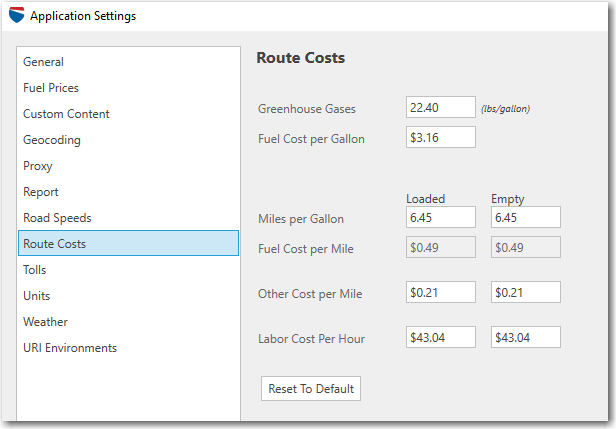The width and height of the screenshot is (616, 429).
Task: Click the Miles per Gallon label
Action: (301, 219)
